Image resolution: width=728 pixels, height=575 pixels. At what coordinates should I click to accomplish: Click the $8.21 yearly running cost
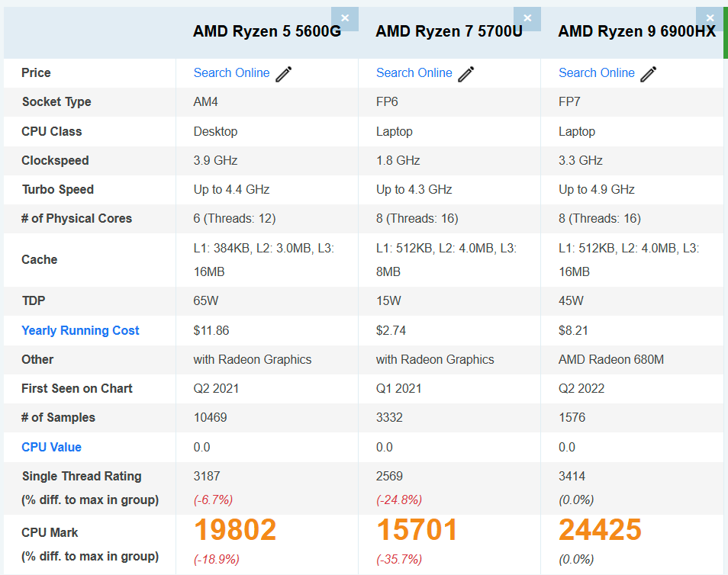[x=573, y=330]
